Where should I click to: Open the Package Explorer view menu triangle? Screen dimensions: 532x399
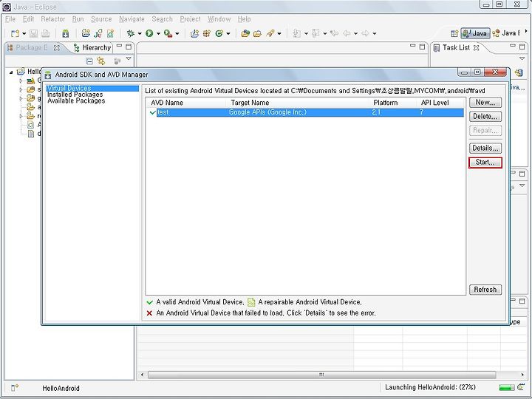129,58
